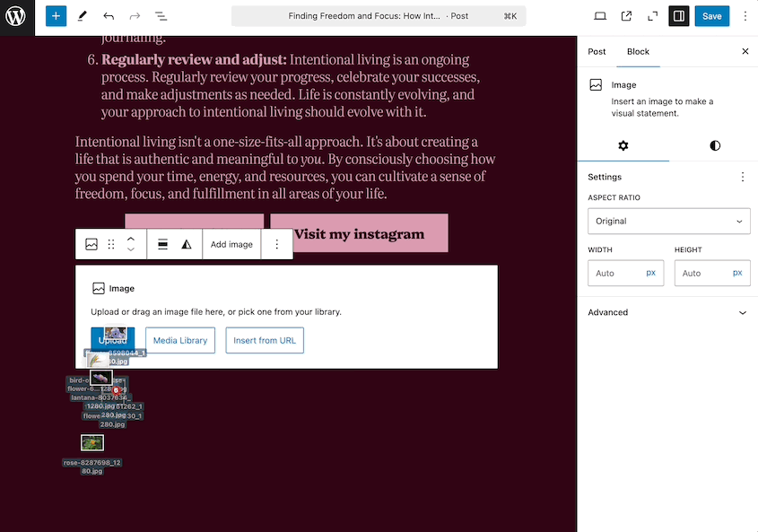Open the command palette via post title bar
The image size is (758, 532).
(379, 16)
